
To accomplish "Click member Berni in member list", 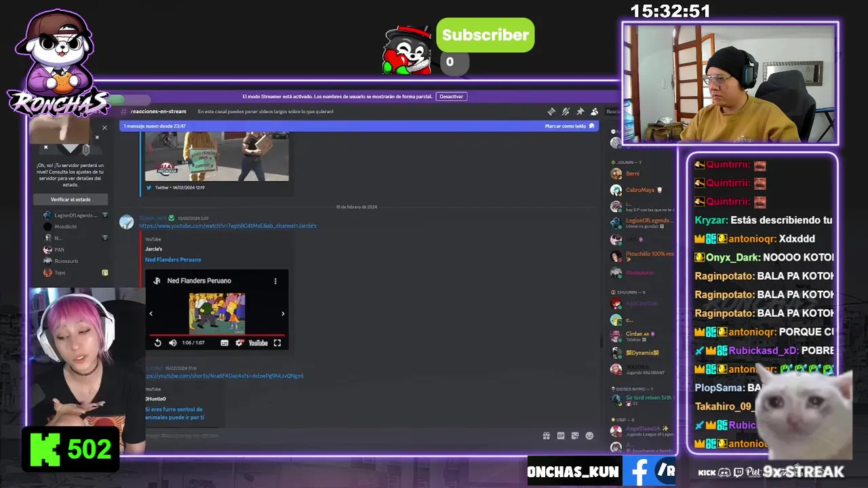I will (x=632, y=174).
